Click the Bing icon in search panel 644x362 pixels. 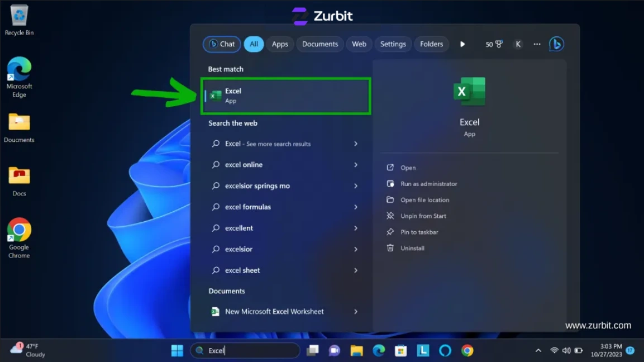pyautogui.click(x=556, y=44)
